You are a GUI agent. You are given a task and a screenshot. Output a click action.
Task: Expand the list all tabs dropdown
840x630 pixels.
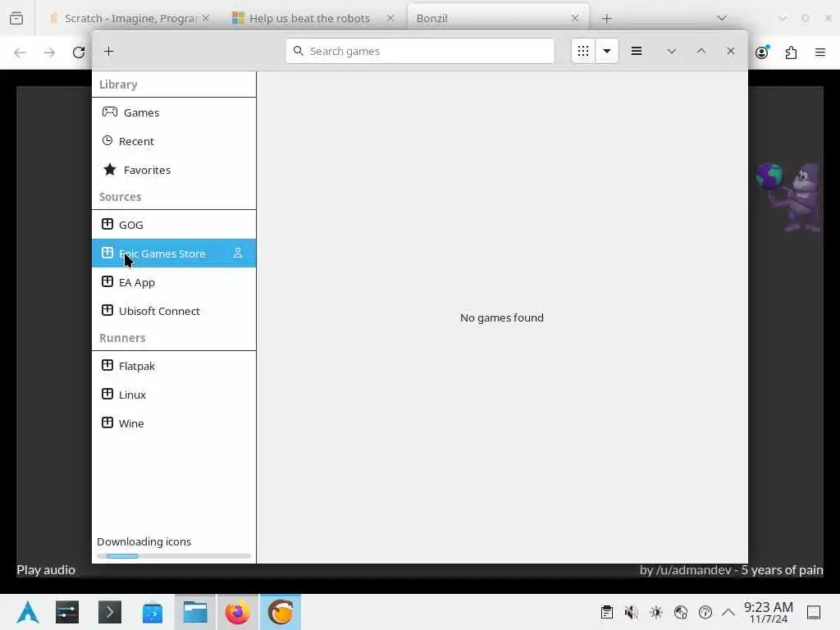click(722, 18)
